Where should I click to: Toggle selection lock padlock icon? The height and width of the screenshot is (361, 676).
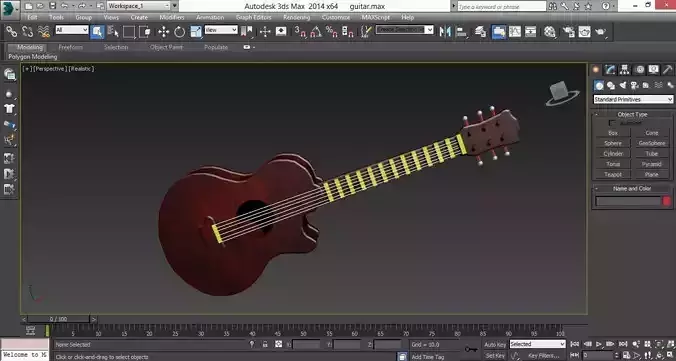point(265,344)
